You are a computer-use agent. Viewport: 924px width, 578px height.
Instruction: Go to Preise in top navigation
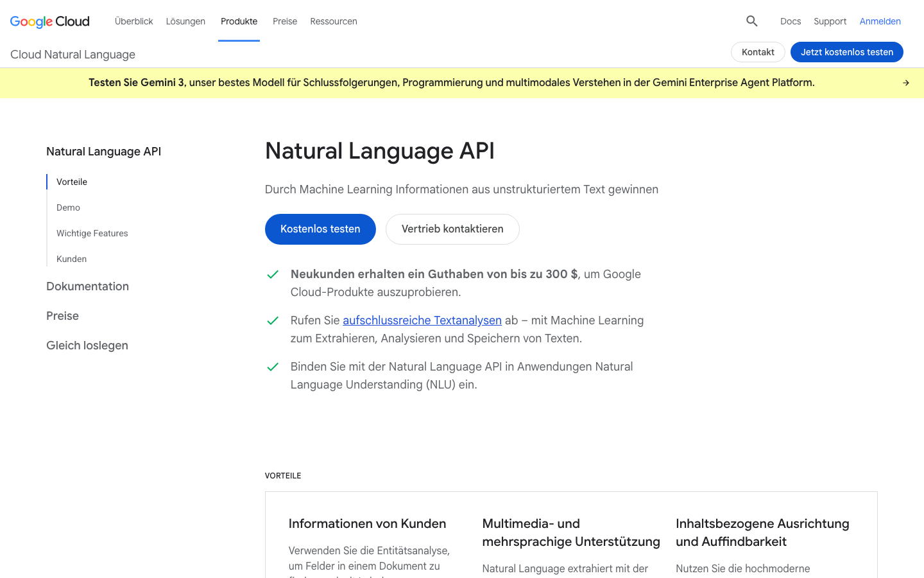[285, 21]
